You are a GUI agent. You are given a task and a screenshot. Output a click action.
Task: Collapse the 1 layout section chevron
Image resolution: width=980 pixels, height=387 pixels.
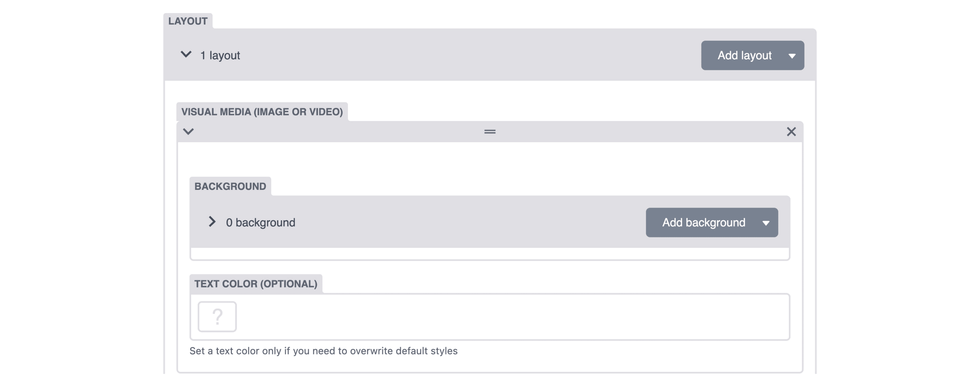[x=186, y=54]
